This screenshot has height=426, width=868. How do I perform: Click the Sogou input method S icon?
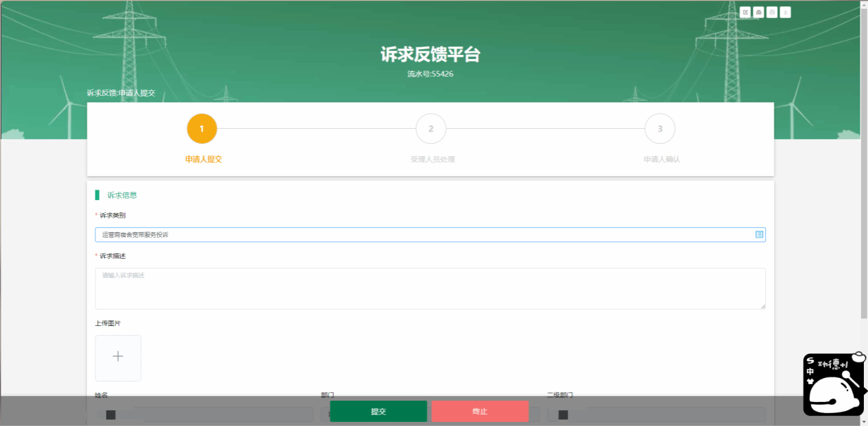pyautogui.click(x=810, y=362)
